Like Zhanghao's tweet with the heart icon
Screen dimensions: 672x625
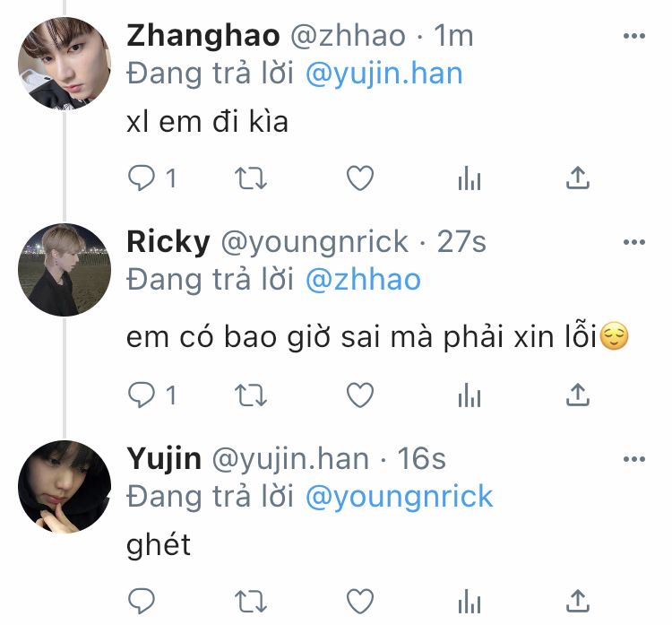click(x=360, y=178)
